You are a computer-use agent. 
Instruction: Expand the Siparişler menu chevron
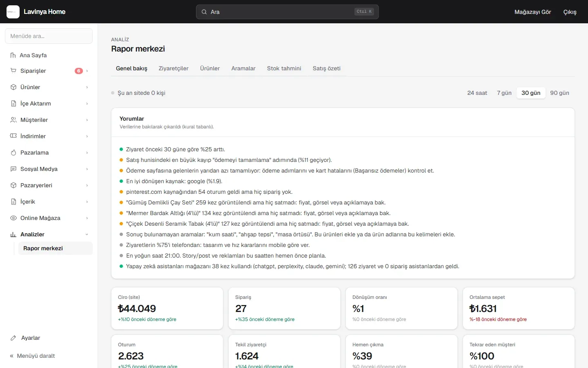(87, 71)
